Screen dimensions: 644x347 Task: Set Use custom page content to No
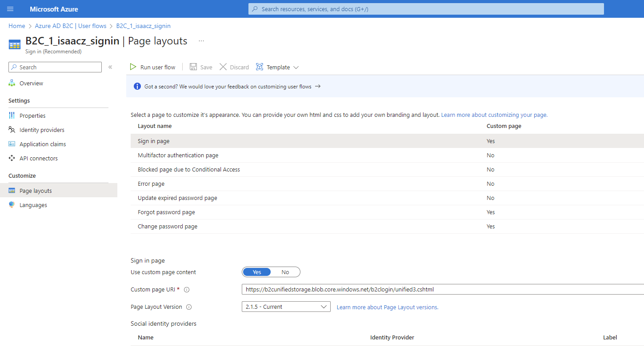285,272
